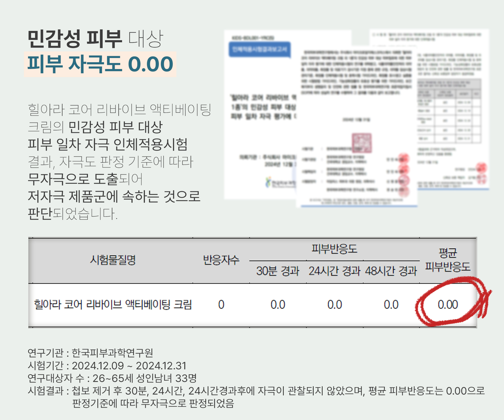Click the highlighted text '피부 자극도 0.00'
Image resolution: width=504 pixels, height=420 pixels.
coord(100,64)
